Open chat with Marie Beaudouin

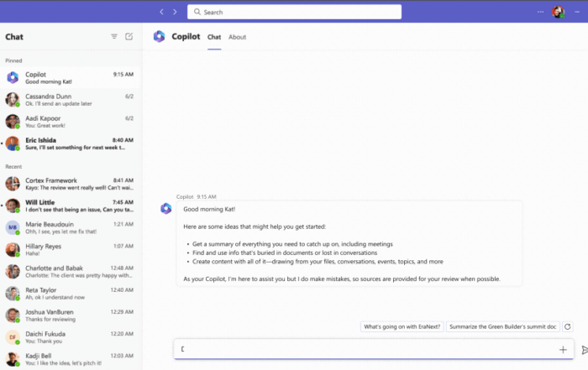(70, 227)
